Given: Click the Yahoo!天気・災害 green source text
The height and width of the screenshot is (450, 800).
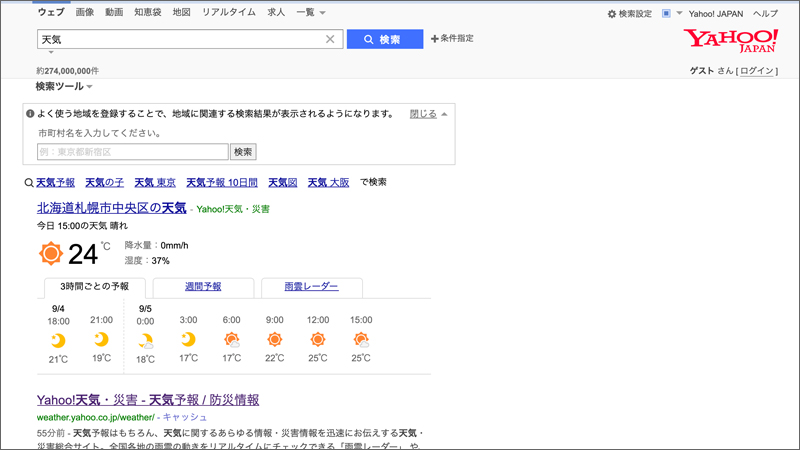Looking at the screenshot, I should [233, 209].
